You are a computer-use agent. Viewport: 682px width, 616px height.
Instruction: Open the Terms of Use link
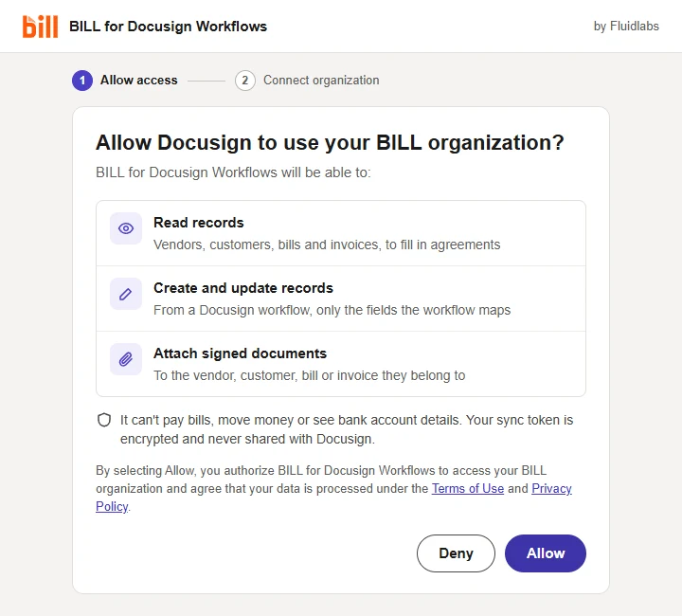(x=468, y=489)
